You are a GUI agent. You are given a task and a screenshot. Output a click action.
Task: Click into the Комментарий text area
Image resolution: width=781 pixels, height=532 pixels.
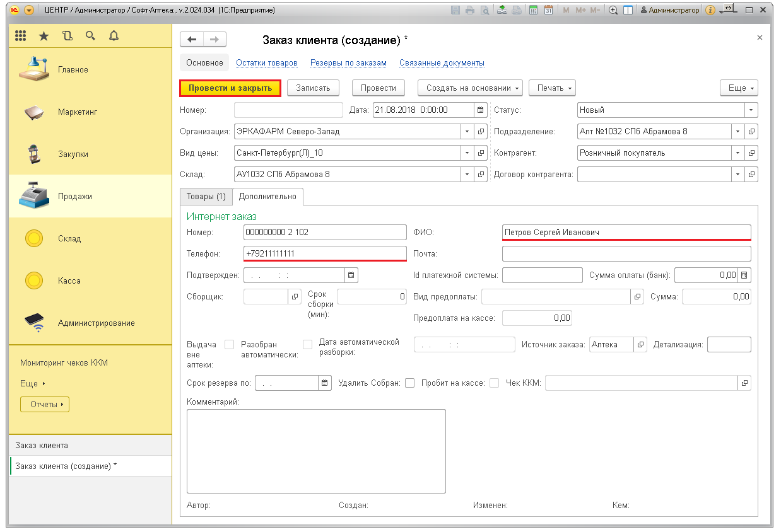[x=315, y=451]
